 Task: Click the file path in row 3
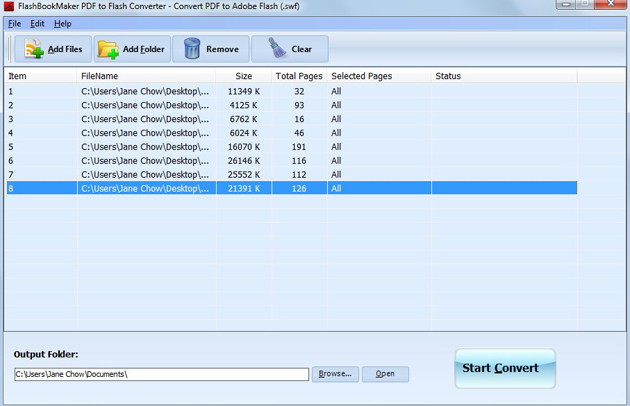tap(145, 119)
